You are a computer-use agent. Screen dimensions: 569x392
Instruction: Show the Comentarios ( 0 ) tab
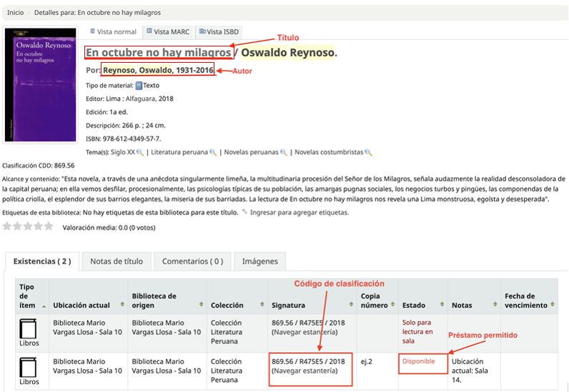coord(192,261)
